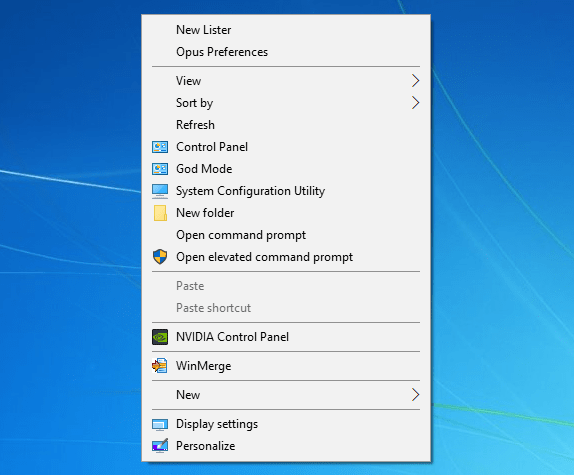Refresh the desktop
This screenshot has width=574, height=475.
(x=286, y=125)
